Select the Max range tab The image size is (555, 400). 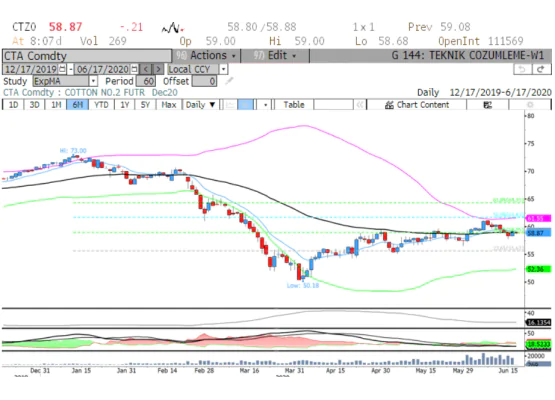pyautogui.click(x=168, y=105)
